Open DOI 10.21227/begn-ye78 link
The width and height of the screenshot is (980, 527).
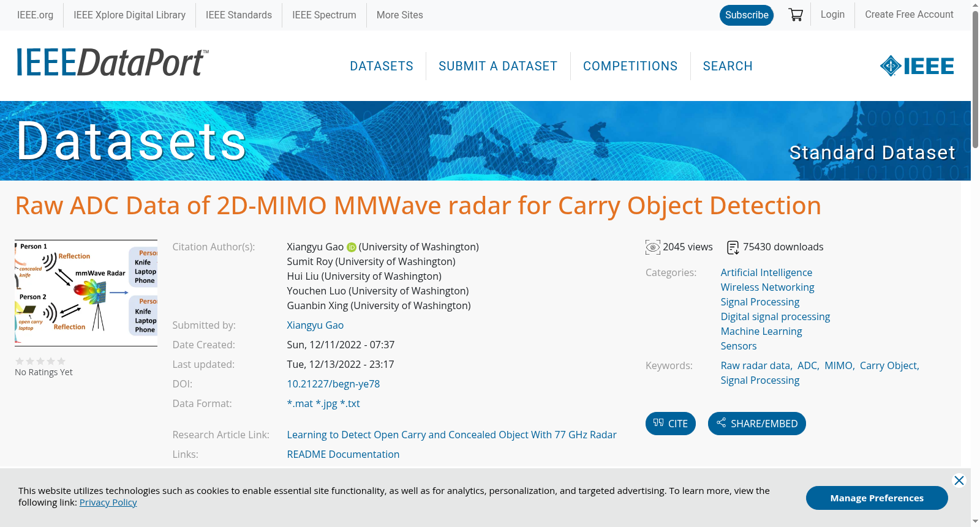(x=333, y=384)
